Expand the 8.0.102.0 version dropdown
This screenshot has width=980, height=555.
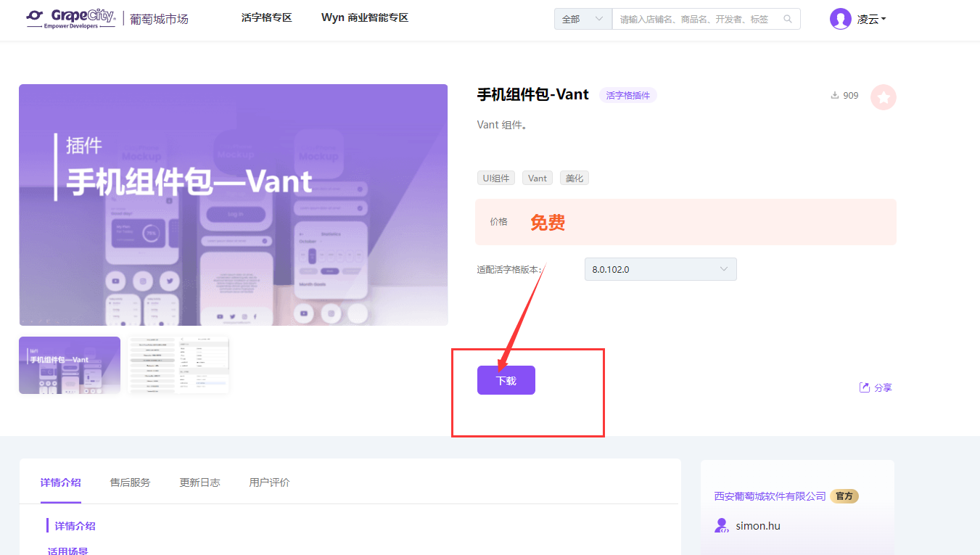(x=660, y=269)
